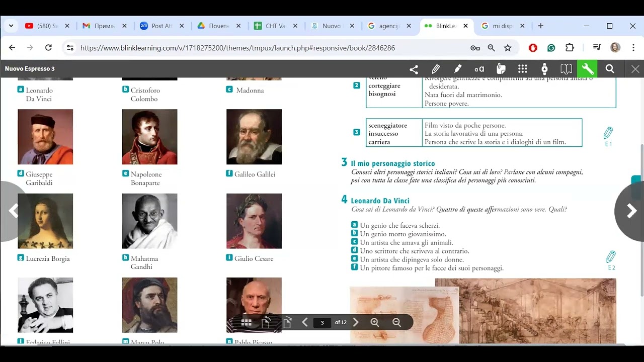The image size is (644, 362).
Task: Click the download device icon in toolbar
Action: click(544, 69)
